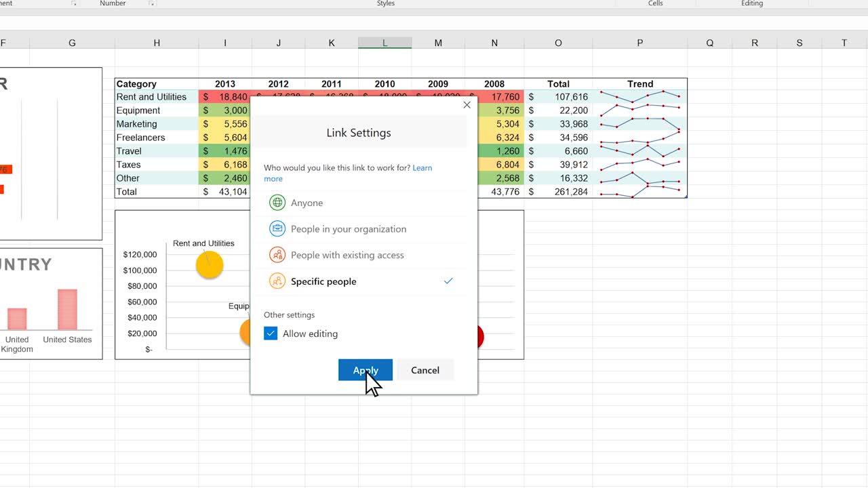Select column O header
Image resolution: width=868 pixels, height=488 pixels.
(x=558, y=43)
